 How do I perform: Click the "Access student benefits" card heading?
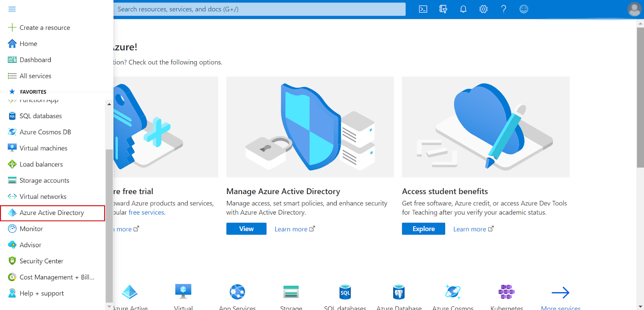point(445,191)
